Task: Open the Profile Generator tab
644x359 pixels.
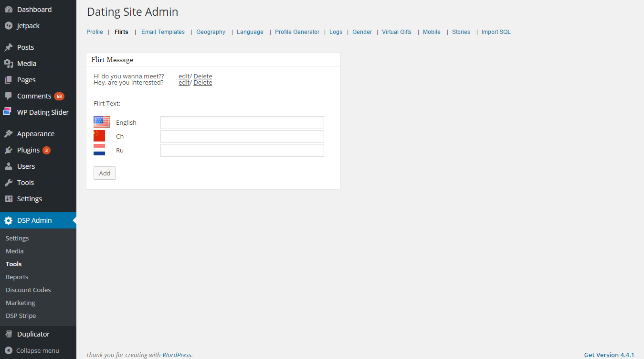Action: 297,32
